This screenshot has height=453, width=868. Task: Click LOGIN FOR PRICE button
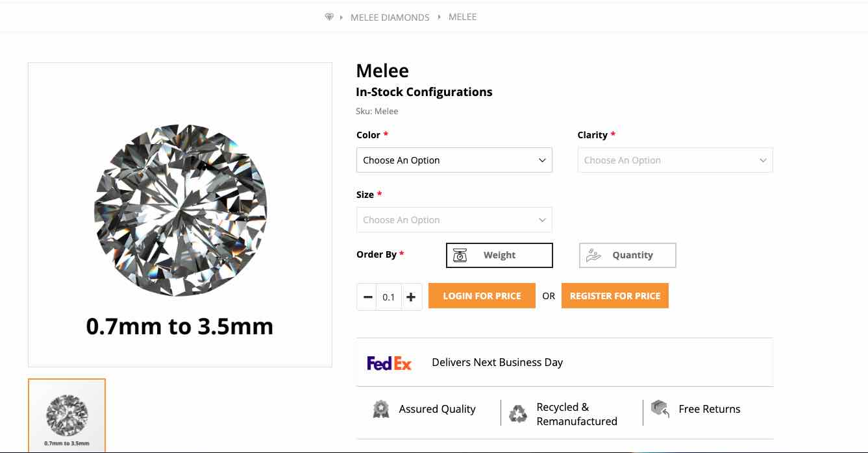pos(482,295)
